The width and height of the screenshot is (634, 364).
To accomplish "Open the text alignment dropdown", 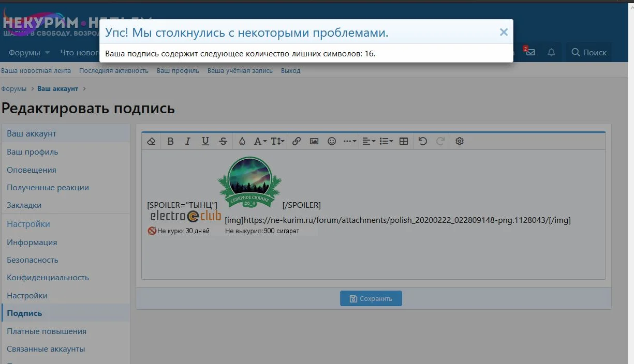I will 368,141.
